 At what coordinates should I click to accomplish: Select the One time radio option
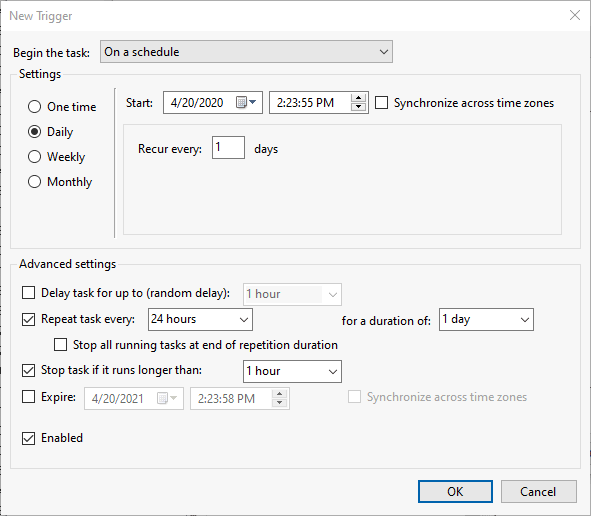click(x=34, y=107)
